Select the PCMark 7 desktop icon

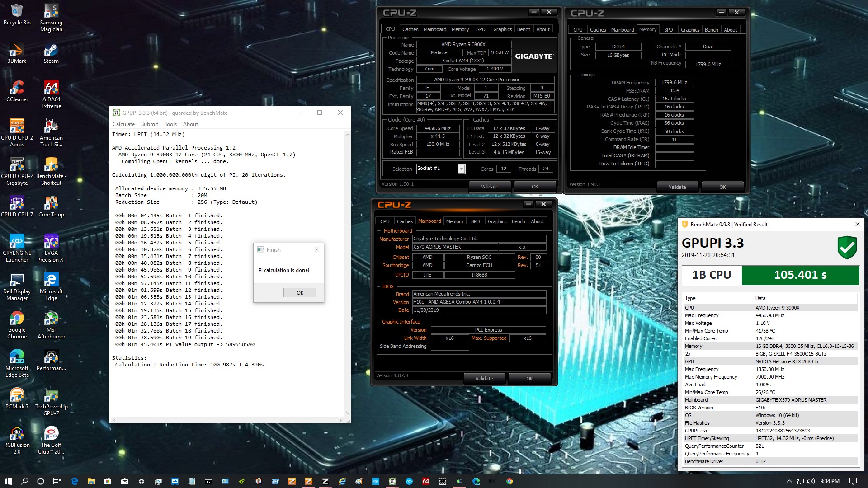tap(17, 399)
